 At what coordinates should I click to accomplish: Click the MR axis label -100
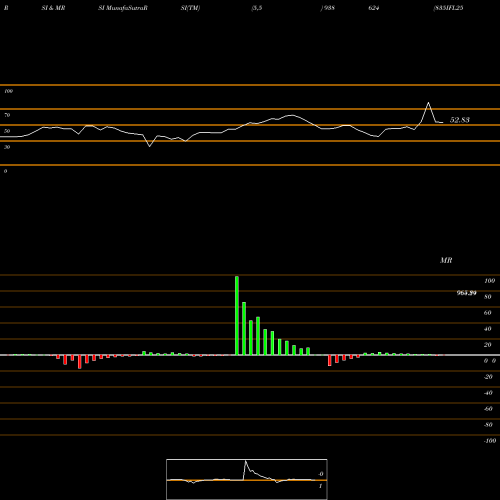pyautogui.click(x=490, y=441)
